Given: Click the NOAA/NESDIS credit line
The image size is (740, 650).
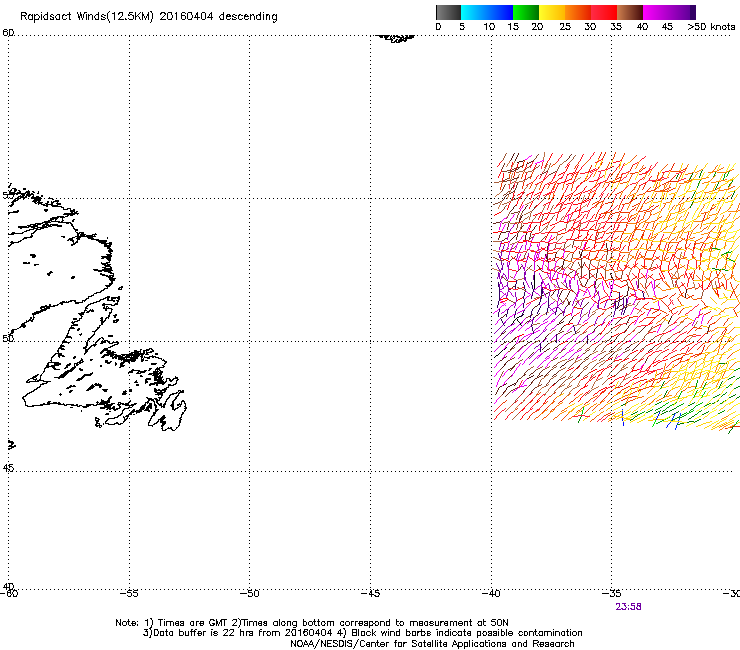Looking at the screenshot, I should (432, 644).
